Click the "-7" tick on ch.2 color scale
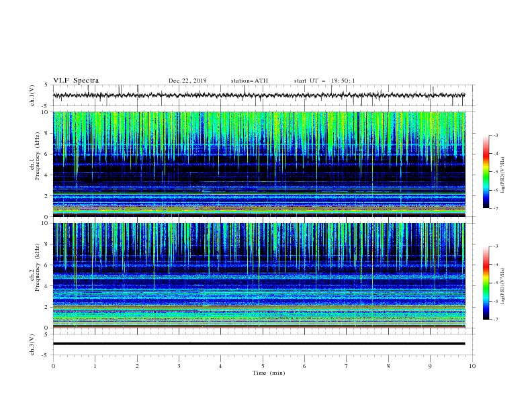Screen dimensions: 532x411 click(495, 320)
